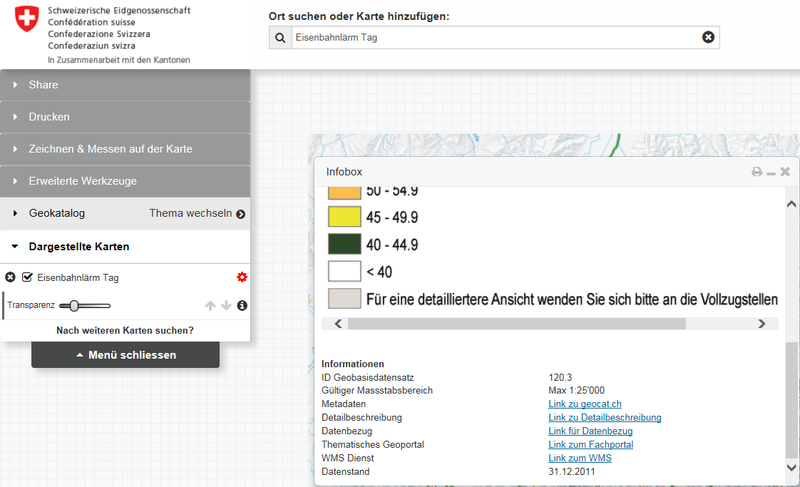
Task: Click the Transparenz slider handle
Action: coord(74,305)
